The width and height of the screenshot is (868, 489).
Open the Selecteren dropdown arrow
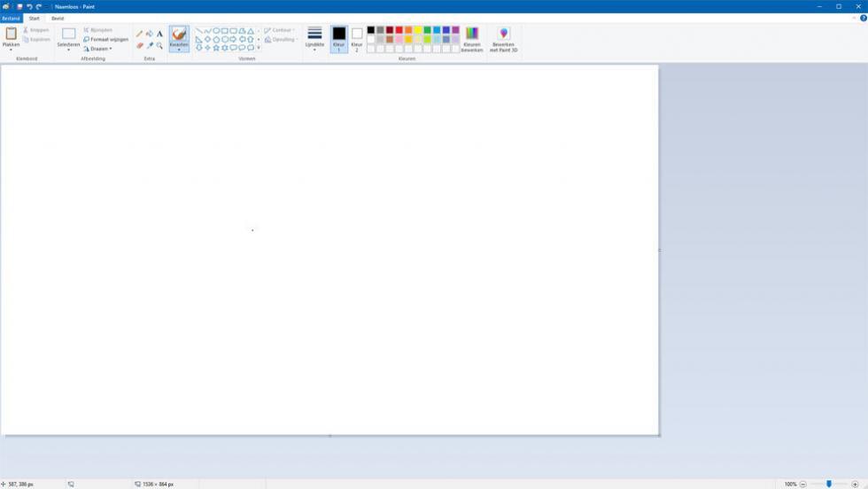pos(69,50)
